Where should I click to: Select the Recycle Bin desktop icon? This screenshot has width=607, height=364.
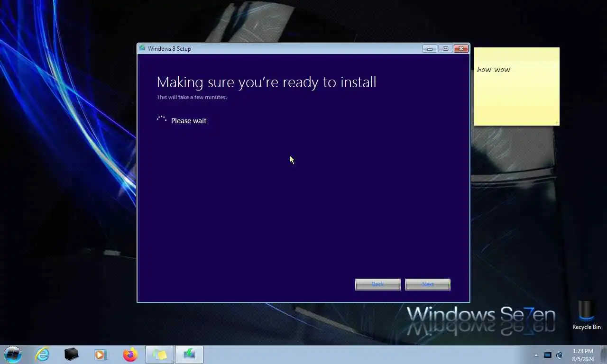[x=586, y=315]
